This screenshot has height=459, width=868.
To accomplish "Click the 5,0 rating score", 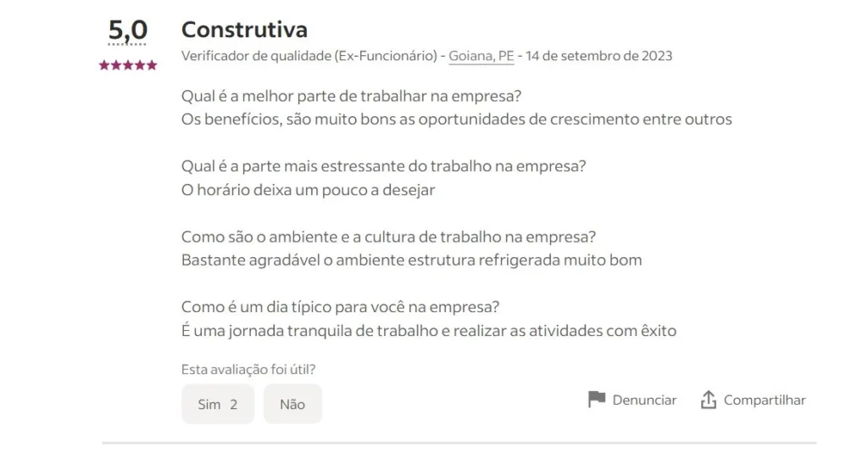I will click(127, 30).
